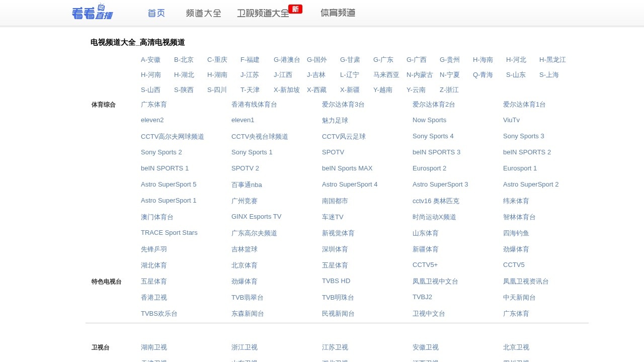This screenshot has height=362, width=644.
Task: Select the TVBS HD channel link
Action: tap(336, 281)
